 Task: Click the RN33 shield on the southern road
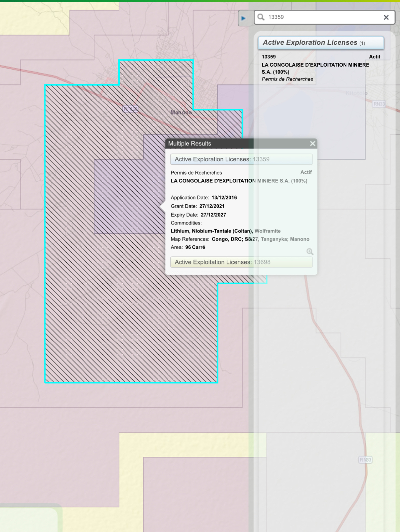tap(365, 460)
